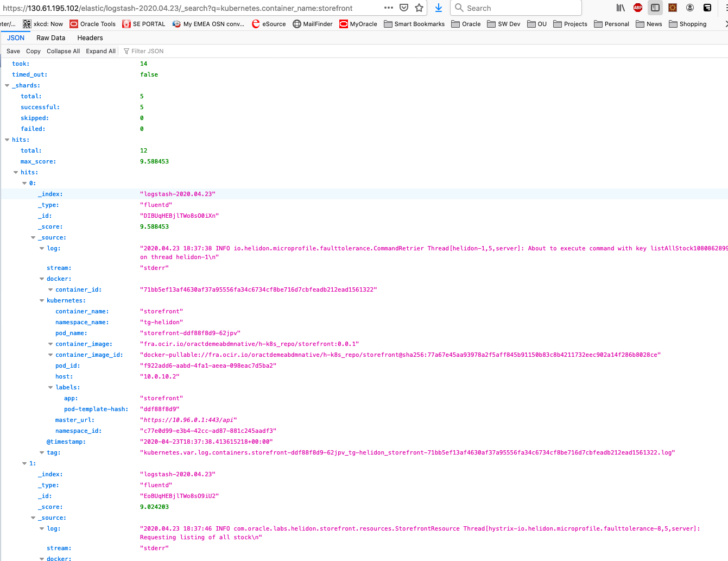The width and height of the screenshot is (728, 561).
Task: Open the Oracle bookmarks folder
Action: click(x=466, y=24)
